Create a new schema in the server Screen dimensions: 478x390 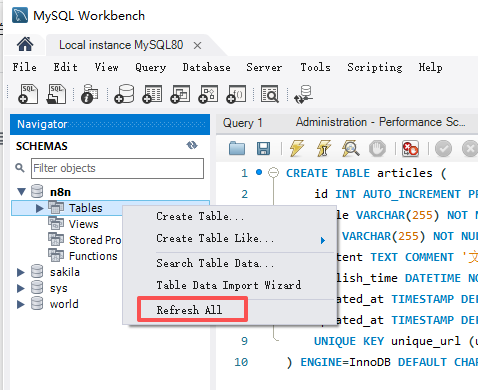click(124, 94)
